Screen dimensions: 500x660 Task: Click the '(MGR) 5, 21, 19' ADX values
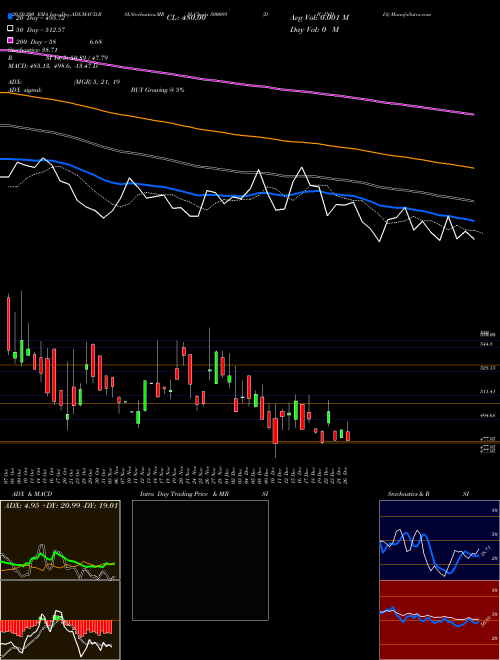coord(97,82)
